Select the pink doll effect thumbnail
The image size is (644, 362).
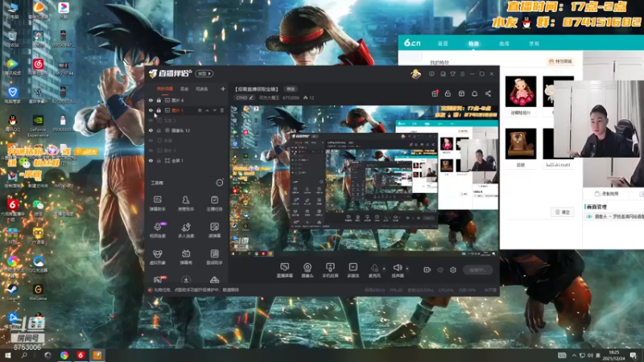(520, 92)
